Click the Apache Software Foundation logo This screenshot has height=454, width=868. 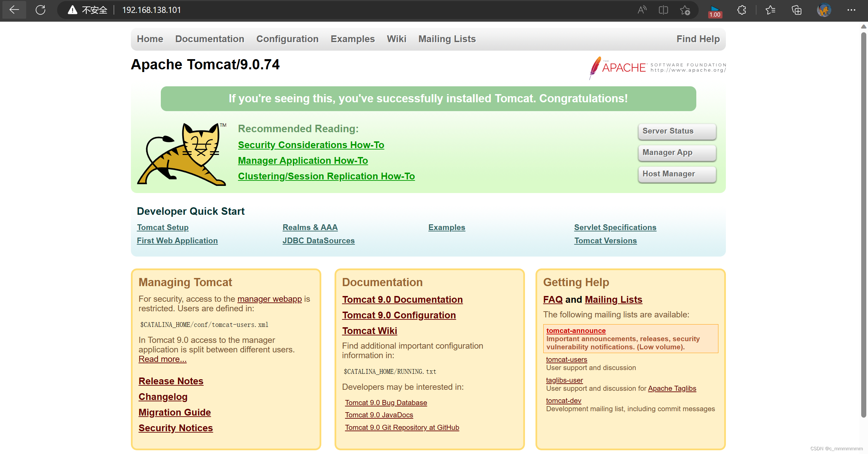click(x=658, y=67)
